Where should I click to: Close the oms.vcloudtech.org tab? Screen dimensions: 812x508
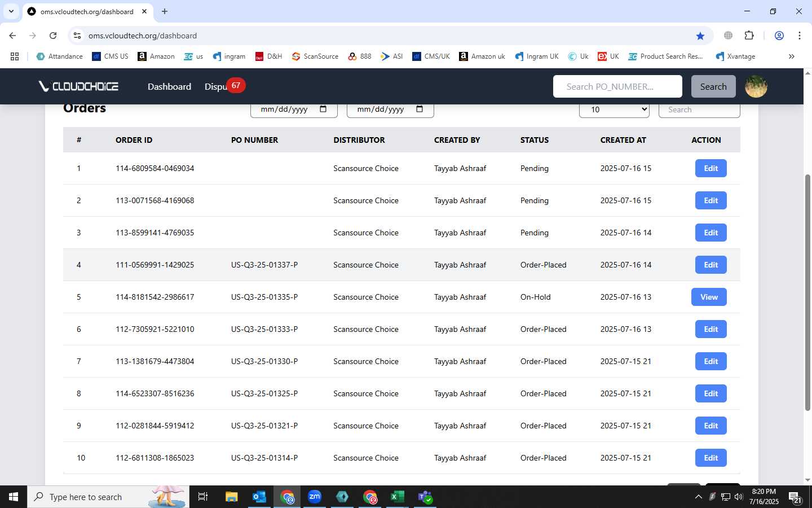pos(144,11)
